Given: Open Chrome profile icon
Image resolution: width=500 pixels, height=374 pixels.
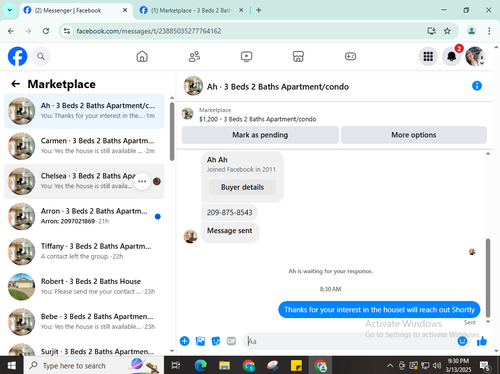Looking at the screenshot, I should point(471,31).
